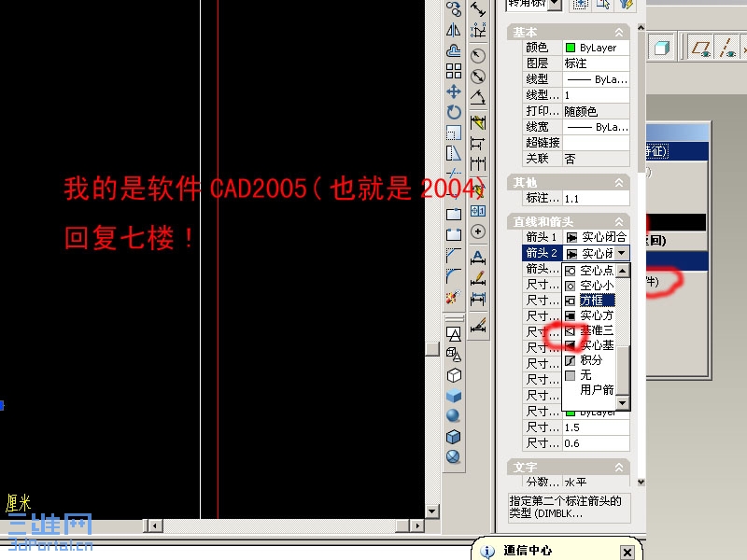
Task: Choose 基准三 arrowhead option
Action: (589, 330)
